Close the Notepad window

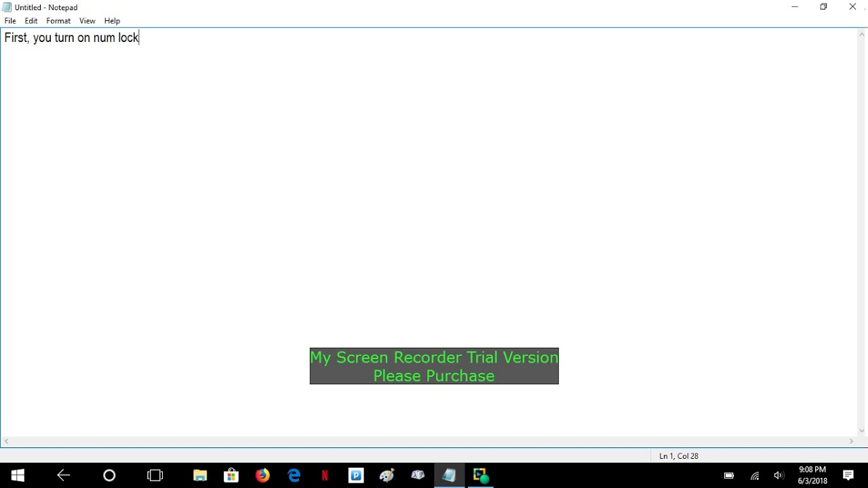(x=852, y=7)
